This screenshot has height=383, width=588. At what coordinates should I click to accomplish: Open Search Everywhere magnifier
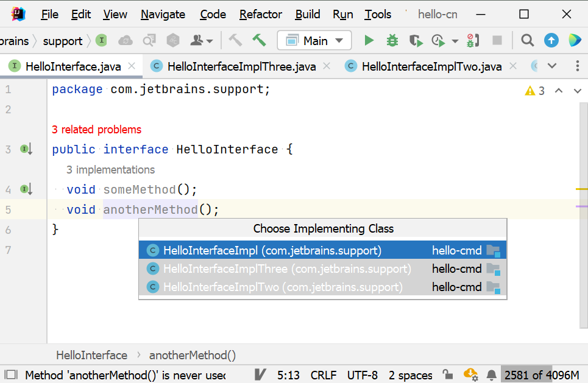(527, 40)
